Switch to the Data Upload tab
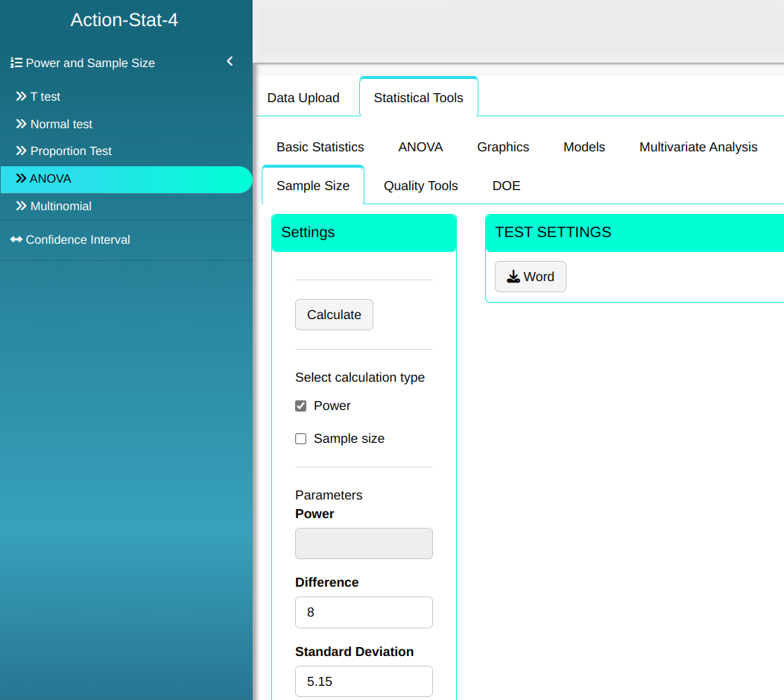 (x=303, y=98)
